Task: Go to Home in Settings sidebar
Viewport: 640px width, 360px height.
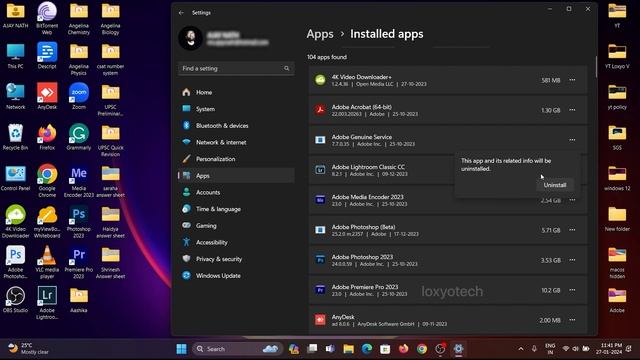Action: pyautogui.click(x=236, y=92)
